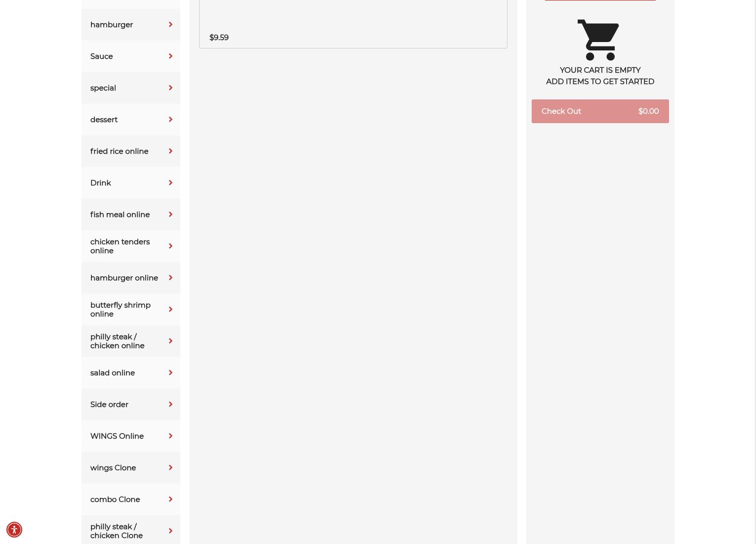Expand the fried rice online category
This screenshot has width=756, height=544.
(x=131, y=151)
